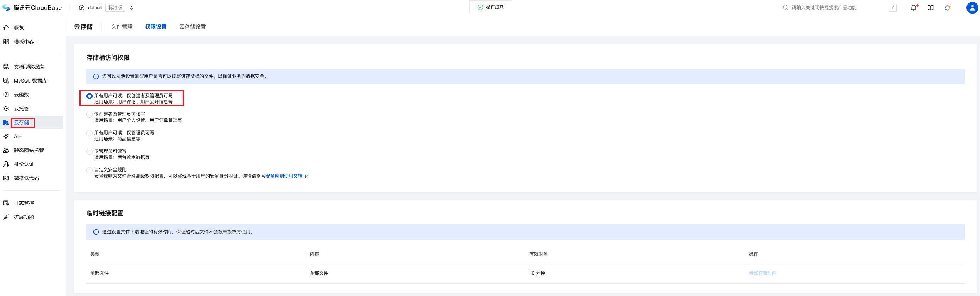Click the Tencent CloudBase logo
The image size is (980, 296).
(x=32, y=8)
